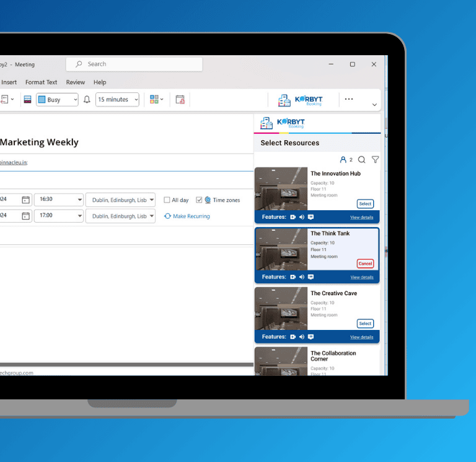The height and width of the screenshot is (462, 476).
Task: Click Make Recurring link
Action: tap(187, 216)
